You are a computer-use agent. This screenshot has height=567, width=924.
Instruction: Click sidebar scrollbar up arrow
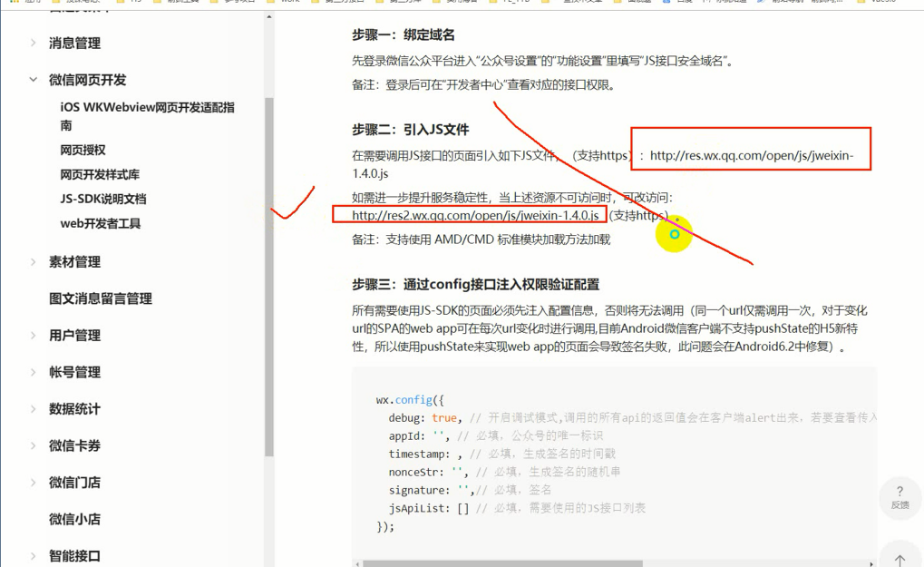(x=269, y=17)
